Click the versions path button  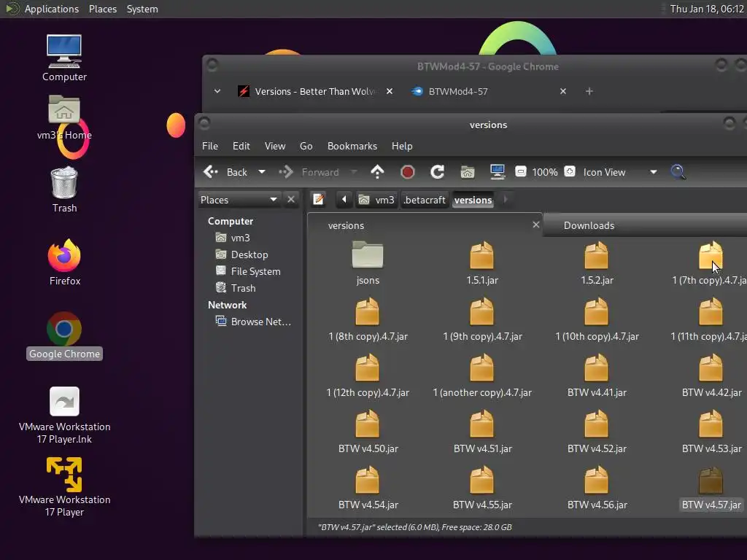473,200
